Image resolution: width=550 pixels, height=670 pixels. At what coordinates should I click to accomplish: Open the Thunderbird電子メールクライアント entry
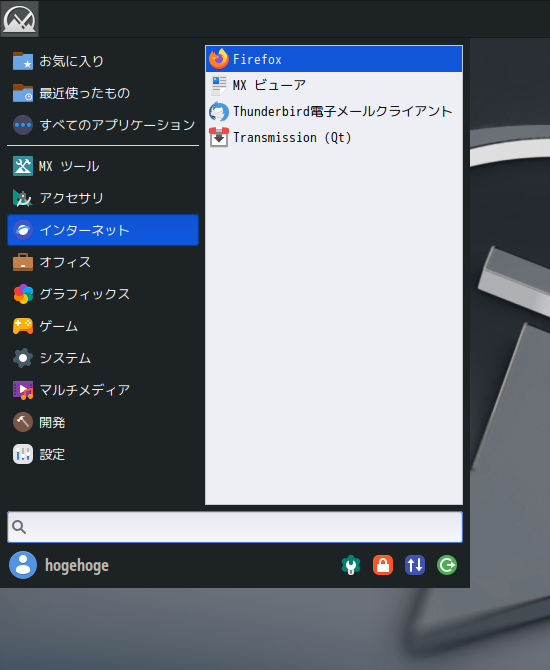click(x=334, y=112)
